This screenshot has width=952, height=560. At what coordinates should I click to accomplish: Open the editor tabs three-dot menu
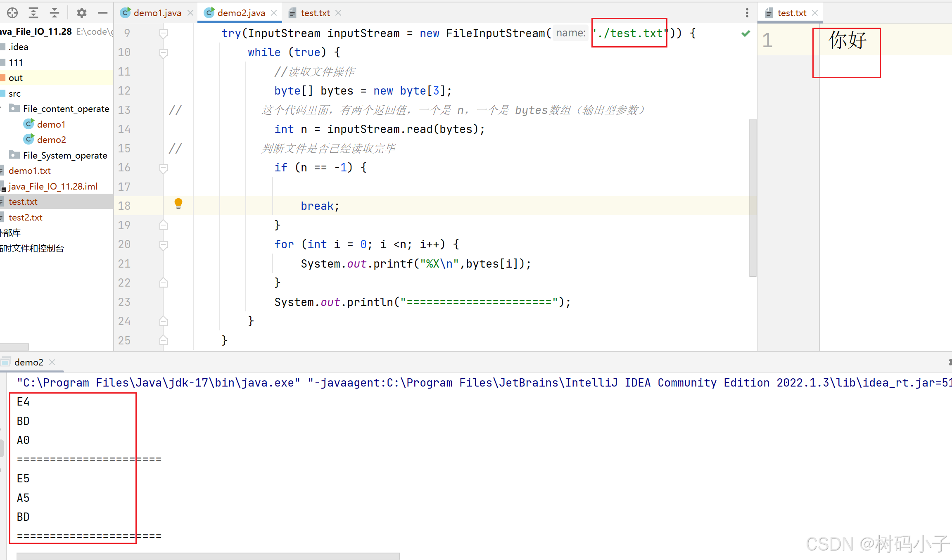pyautogui.click(x=747, y=13)
